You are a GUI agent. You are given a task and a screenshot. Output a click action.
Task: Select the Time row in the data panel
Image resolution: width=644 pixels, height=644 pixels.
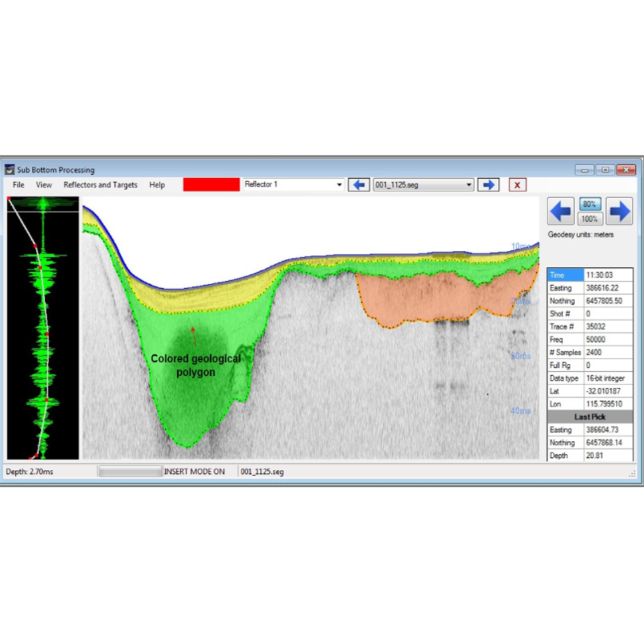[558, 274]
